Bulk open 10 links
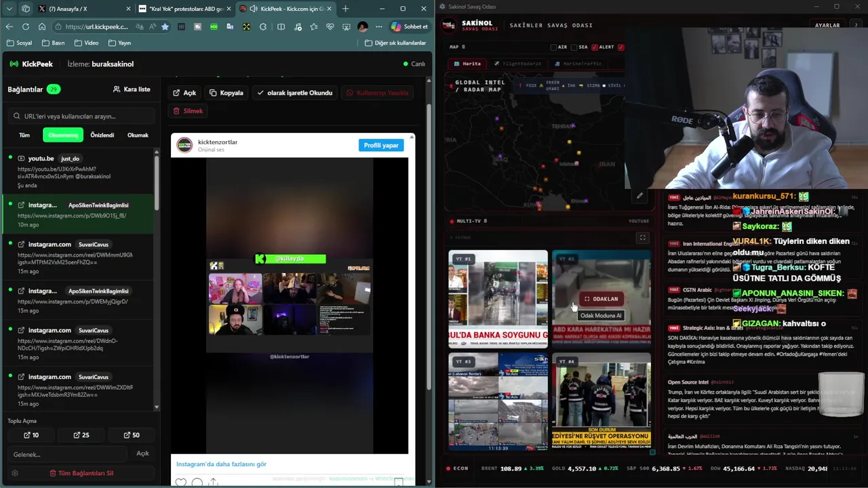This screenshot has height=488, width=868. (31, 435)
